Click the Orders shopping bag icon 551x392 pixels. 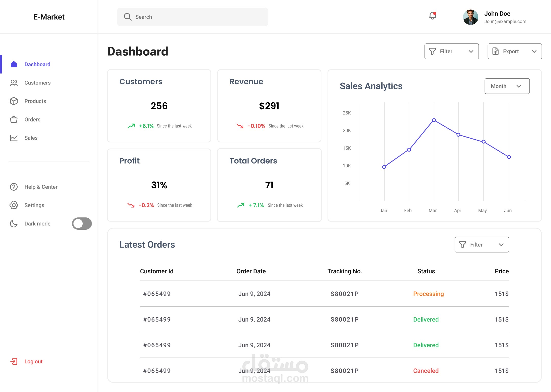(x=14, y=119)
